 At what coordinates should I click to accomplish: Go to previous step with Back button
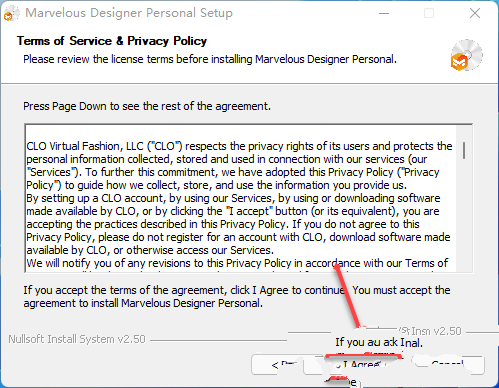(277, 365)
